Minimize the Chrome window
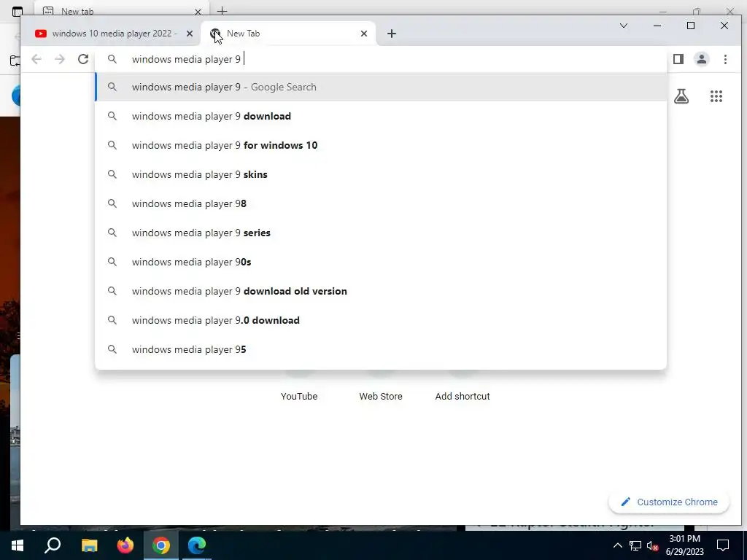Image resolution: width=747 pixels, height=560 pixels. (x=657, y=26)
